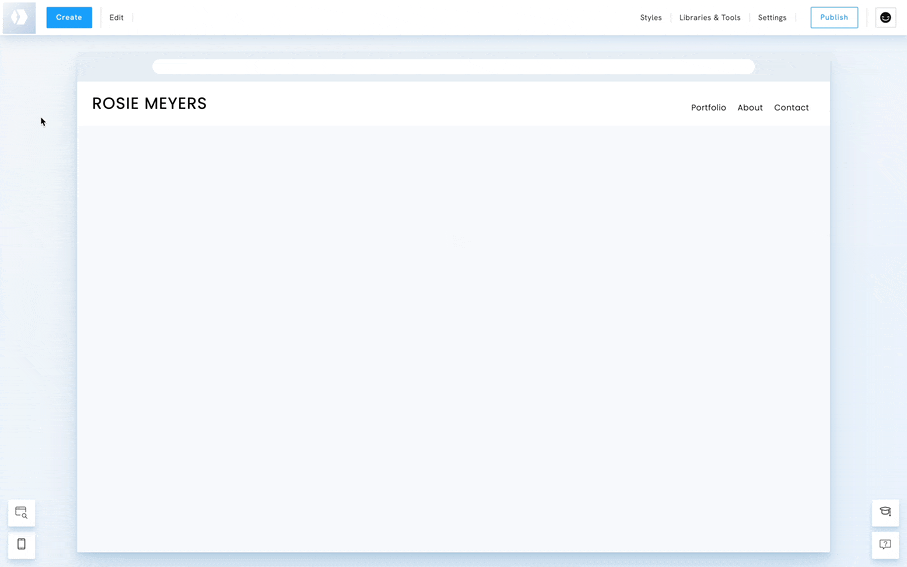Click the app logo in the top-left corner

point(19,18)
